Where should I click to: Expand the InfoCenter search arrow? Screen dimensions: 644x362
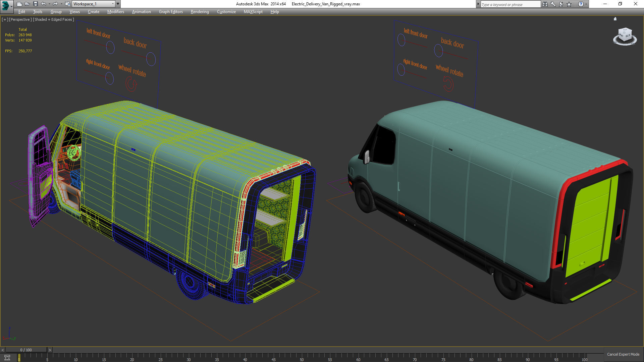tap(478, 4)
